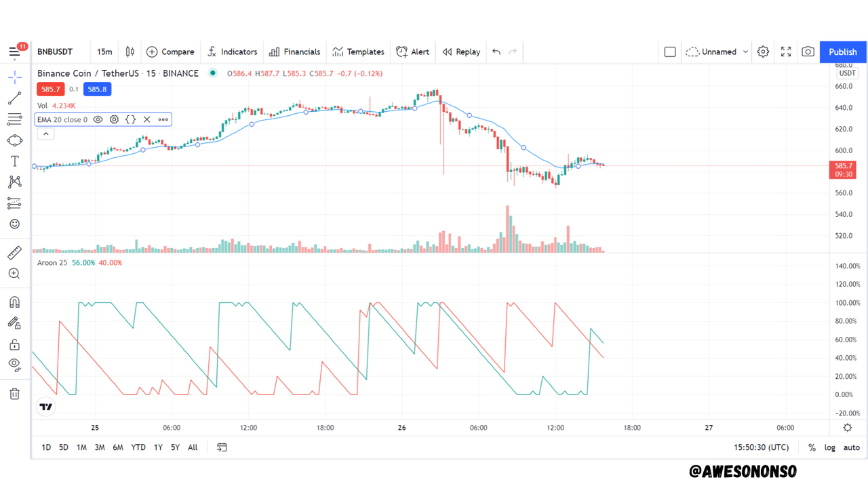Viewport: 868px width, 488px height.
Task: Change the 15m interval
Action: coord(104,52)
